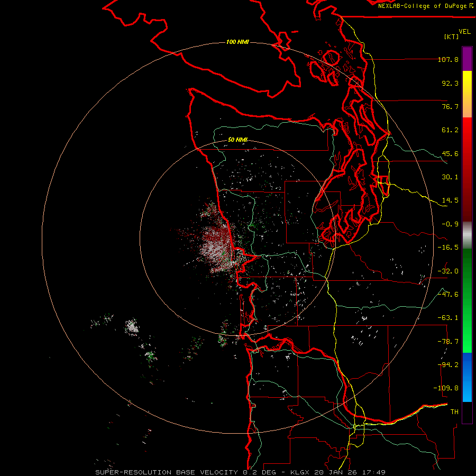Click the 100 NMI range ring label
The image size is (476, 476).
click(237, 42)
